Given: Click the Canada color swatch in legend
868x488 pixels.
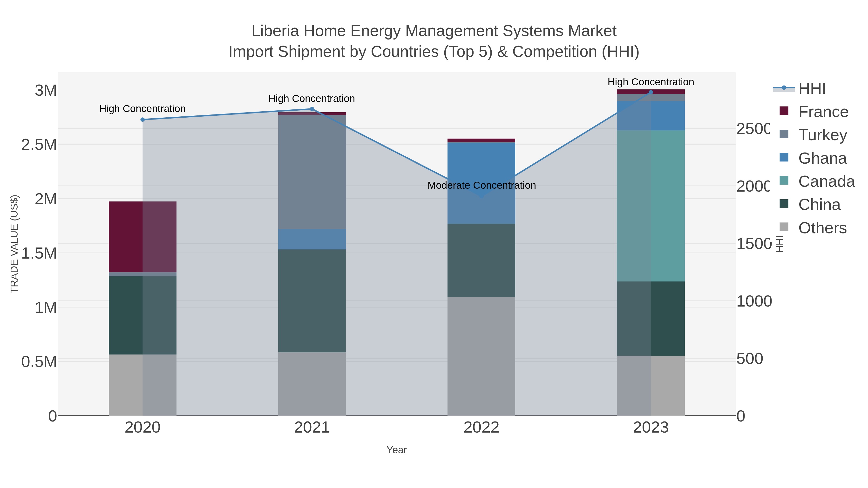Looking at the screenshot, I should (x=784, y=180).
